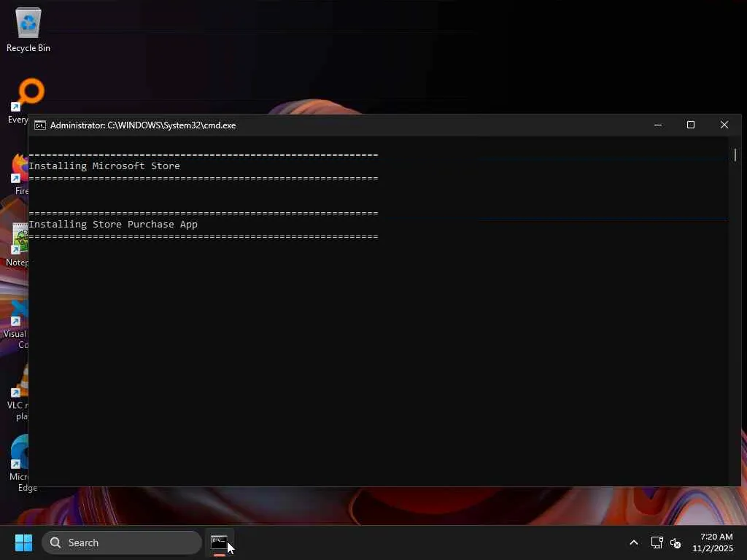Open the Notepad++ desktop shortcut

click(18, 244)
